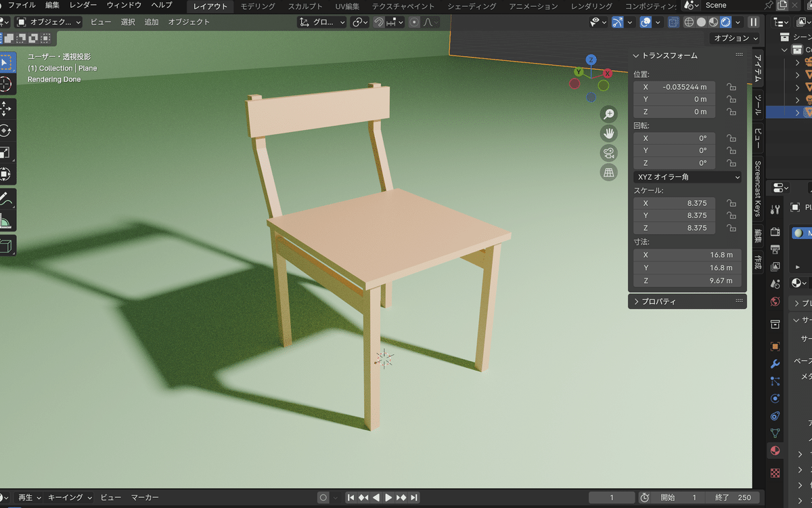Open the Render menu

pyautogui.click(x=83, y=5)
